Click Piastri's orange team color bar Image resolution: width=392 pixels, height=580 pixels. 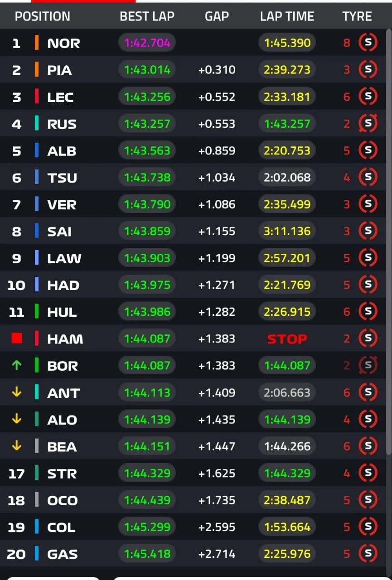point(37,70)
